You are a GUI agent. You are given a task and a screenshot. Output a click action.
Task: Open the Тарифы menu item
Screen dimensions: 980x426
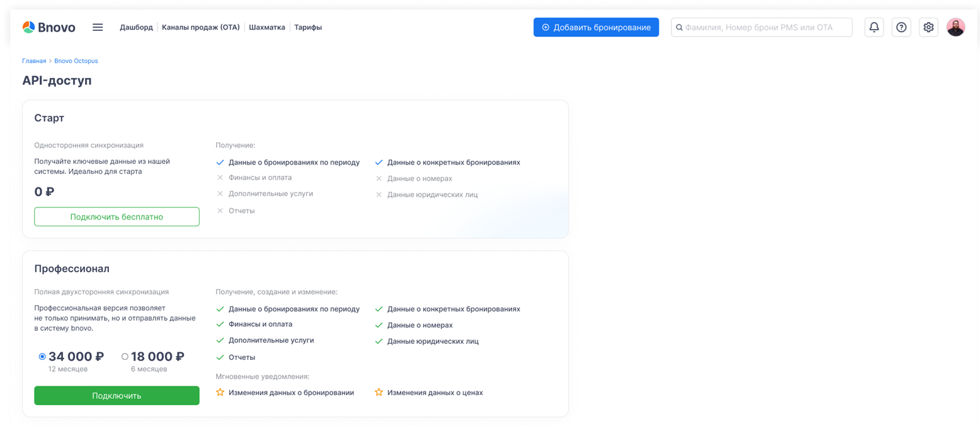coord(308,28)
